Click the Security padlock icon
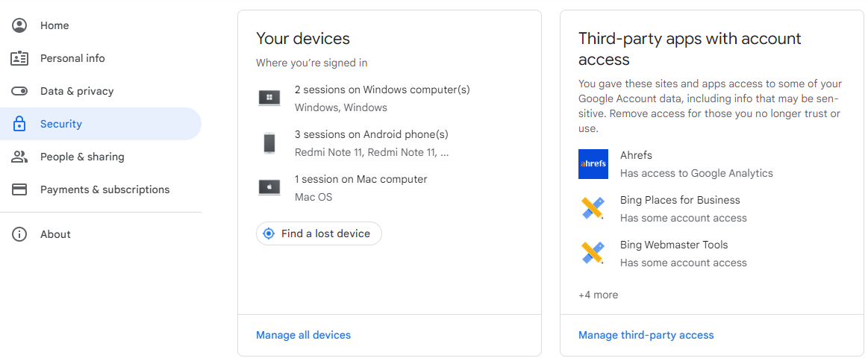This screenshot has width=868, height=361. pyautogui.click(x=19, y=124)
